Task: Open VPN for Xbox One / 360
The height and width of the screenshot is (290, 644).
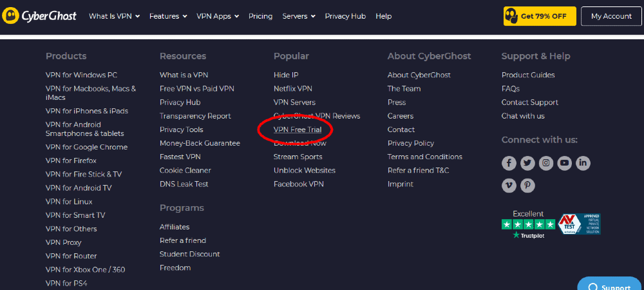Action: pyautogui.click(x=86, y=269)
